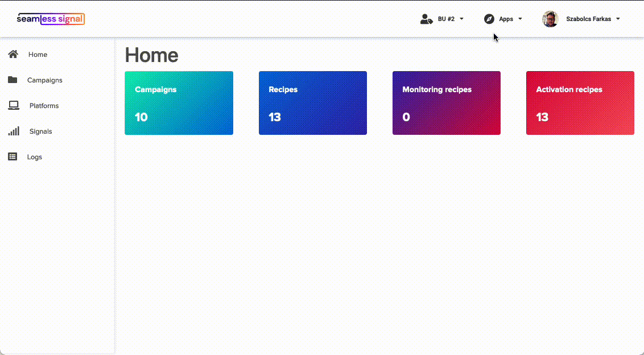Open Logs label in the sidebar

(35, 157)
